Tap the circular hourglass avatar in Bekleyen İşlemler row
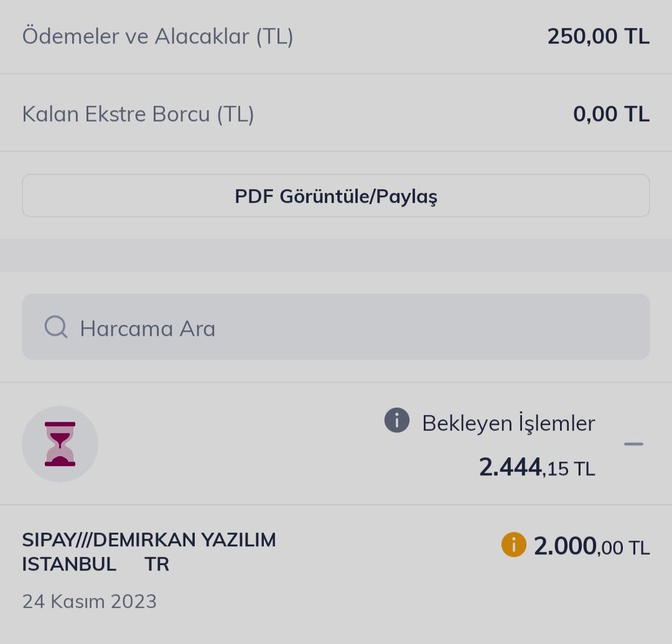 point(60,444)
